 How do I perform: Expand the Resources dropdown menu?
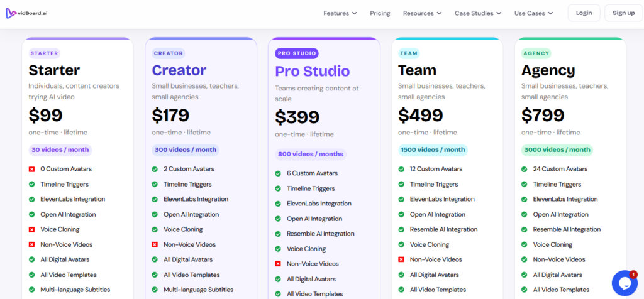click(422, 13)
